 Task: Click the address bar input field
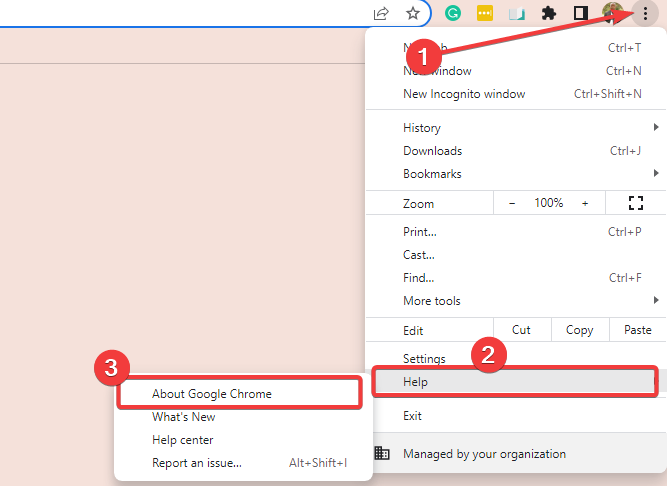[183, 14]
